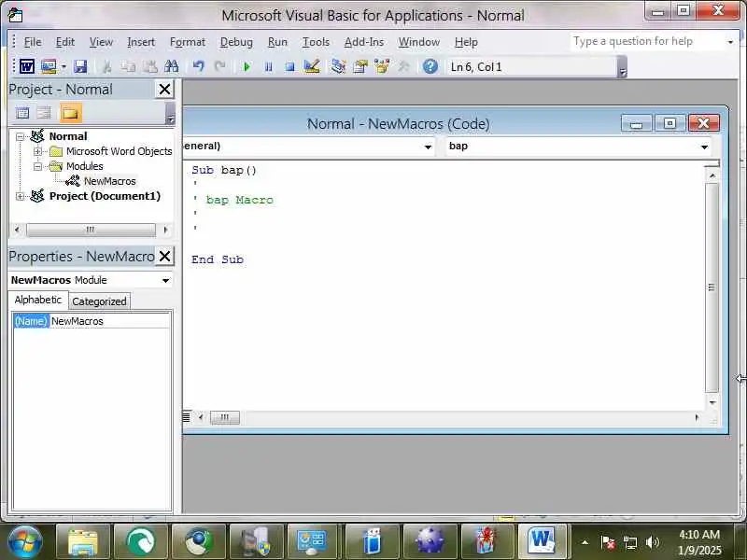The height and width of the screenshot is (560, 747).
Task: Click the Reset stop square icon
Action: tap(289, 66)
